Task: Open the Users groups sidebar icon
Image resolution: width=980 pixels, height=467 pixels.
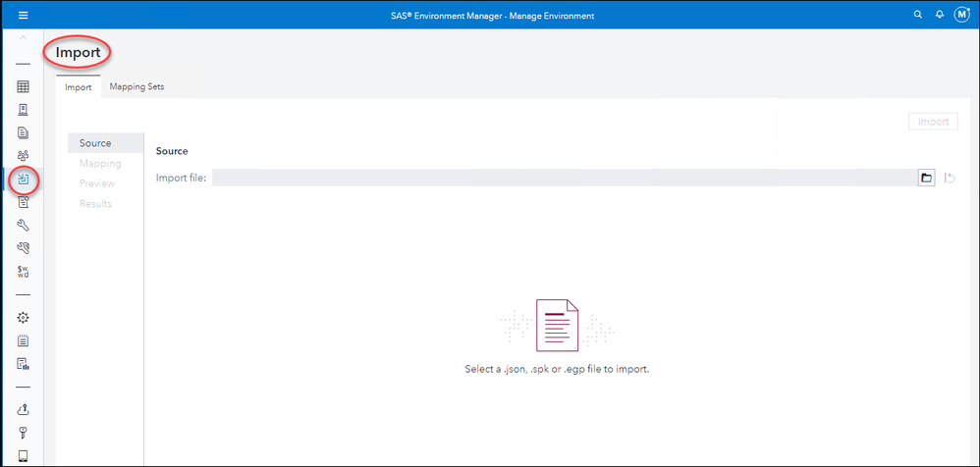Action: 24,156
